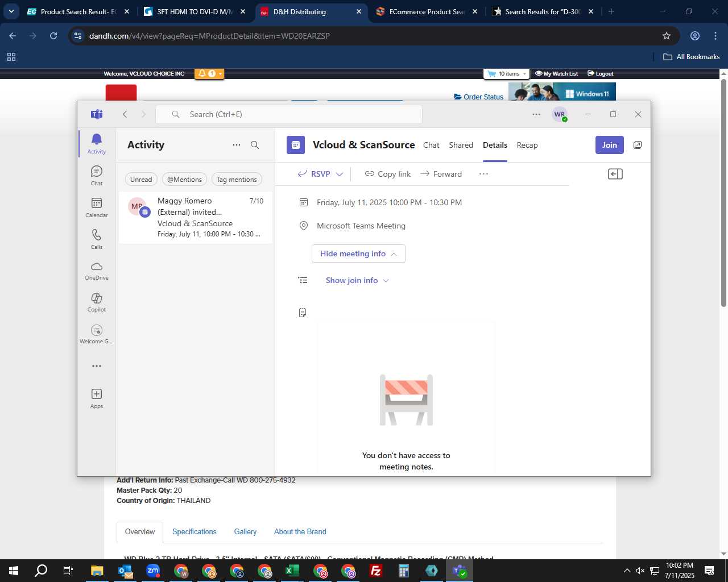Open Maggy Romero meeting invite activity
The width and height of the screenshot is (728, 582).
(x=195, y=217)
